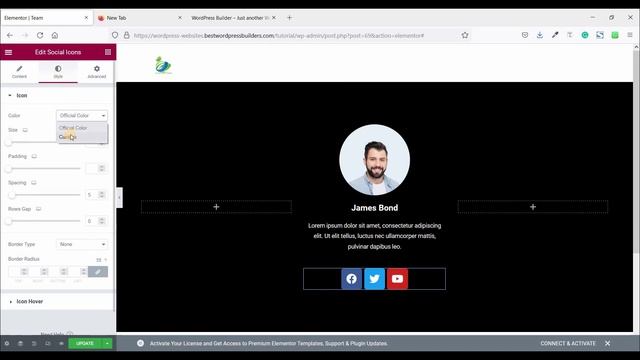Reload the current page
This screenshot has width=640, height=360.
40,36
